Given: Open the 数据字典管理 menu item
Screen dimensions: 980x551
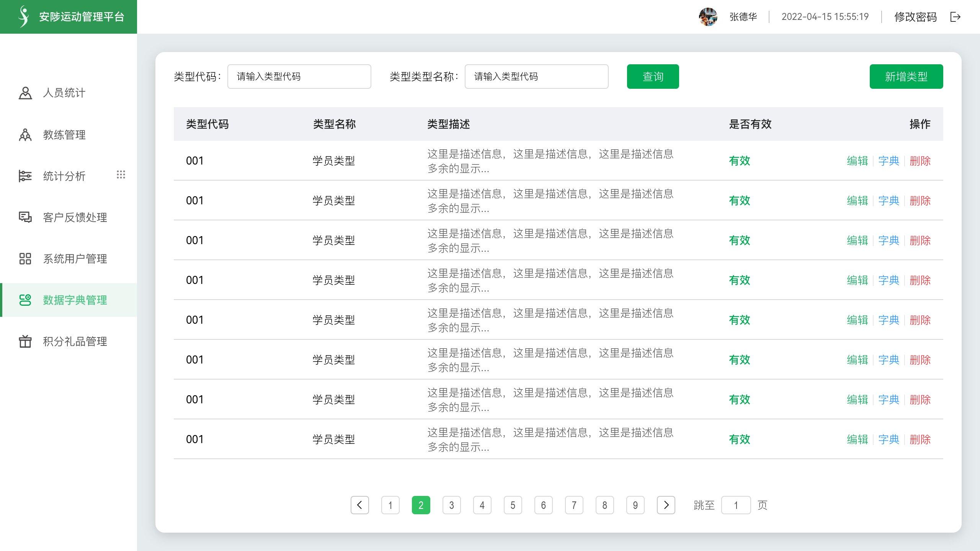Looking at the screenshot, I should (75, 300).
